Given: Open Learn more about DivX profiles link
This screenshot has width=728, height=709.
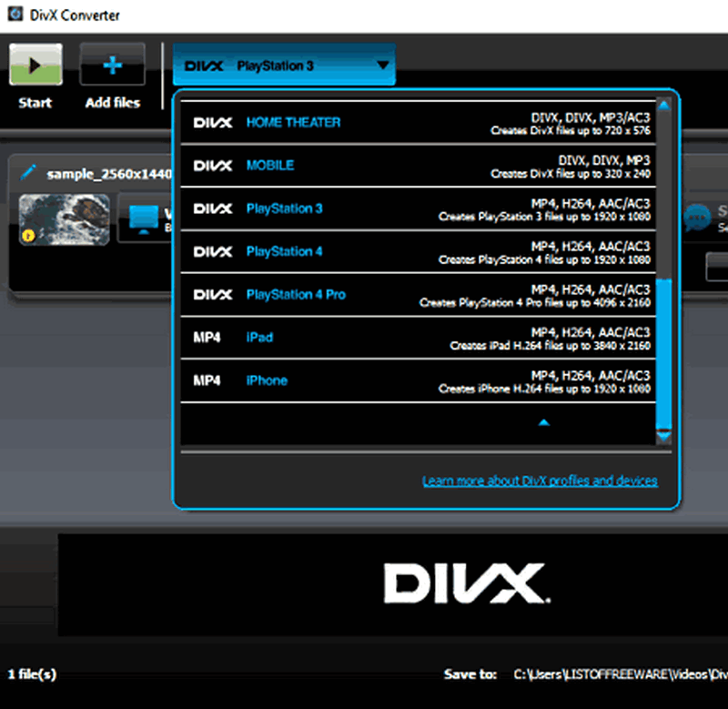Looking at the screenshot, I should coord(539,481).
